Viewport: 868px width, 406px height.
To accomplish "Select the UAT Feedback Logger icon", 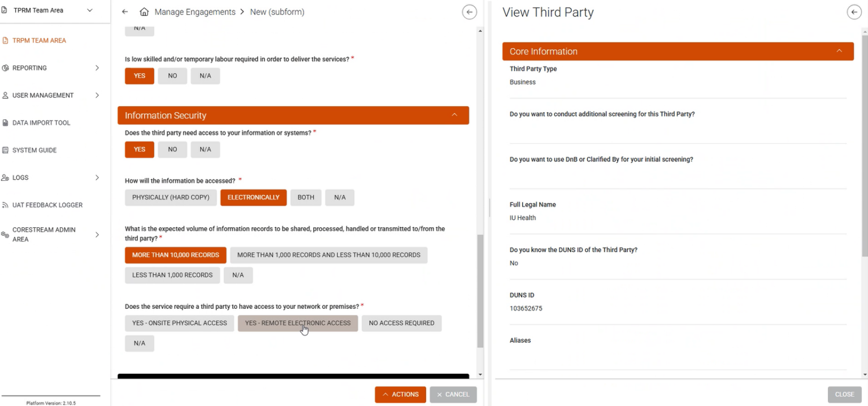I will click(5, 205).
